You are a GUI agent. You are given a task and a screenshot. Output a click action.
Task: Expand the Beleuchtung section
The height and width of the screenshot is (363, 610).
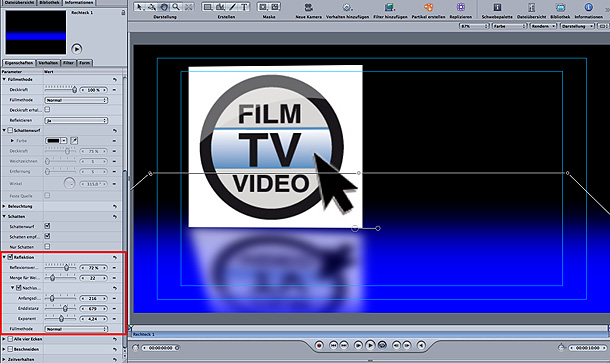point(4,206)
